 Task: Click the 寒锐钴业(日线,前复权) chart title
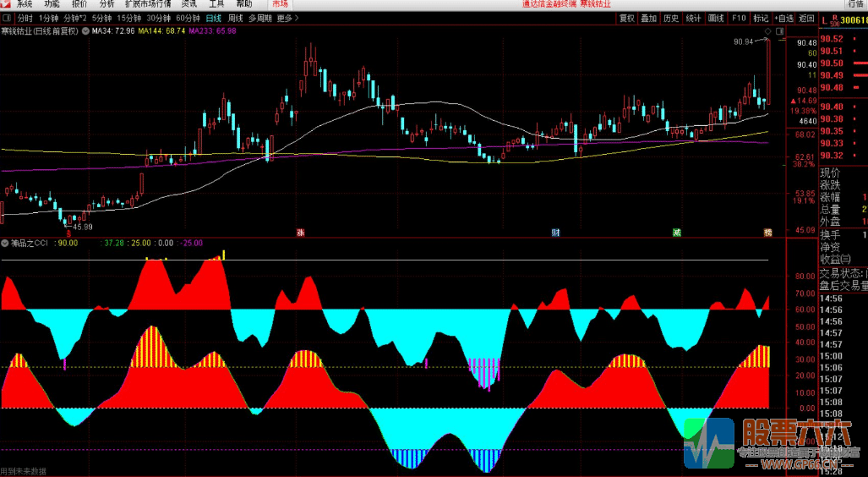(x=40, y=31)
